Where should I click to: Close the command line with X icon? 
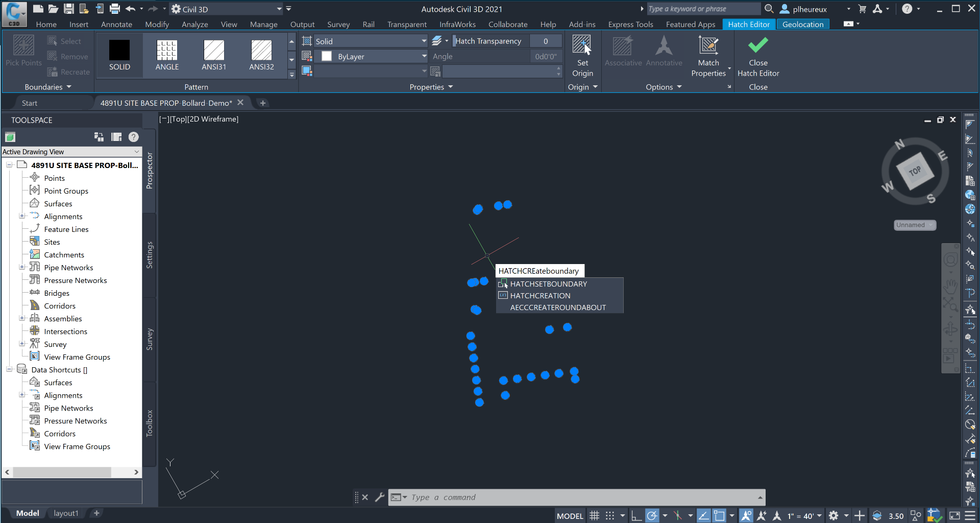[365, 497]
